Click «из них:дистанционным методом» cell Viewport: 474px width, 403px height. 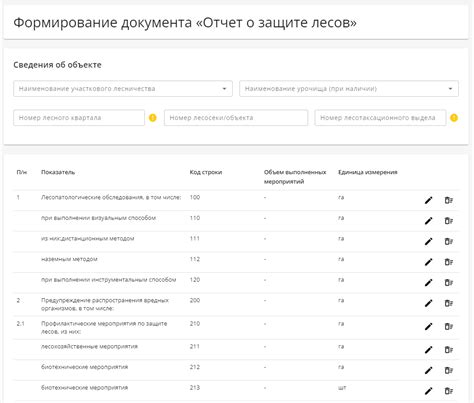(88, 239)
